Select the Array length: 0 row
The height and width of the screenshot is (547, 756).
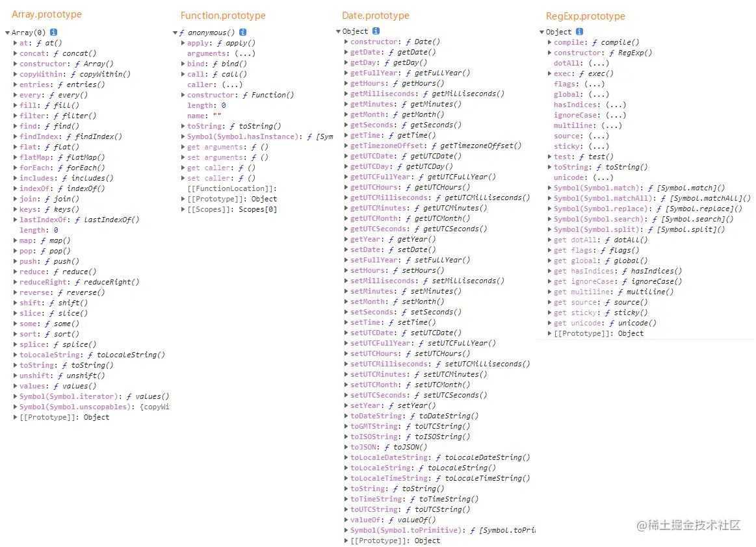pyautogui.click(x=38, y=230)
